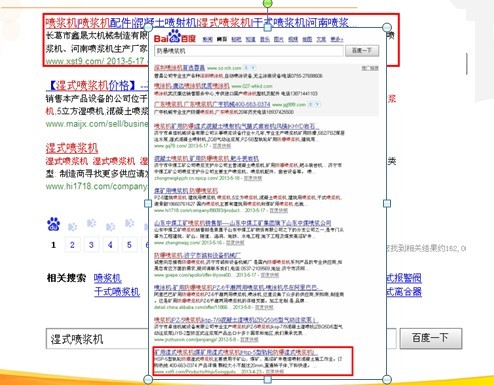The height and width of the screenshot is (385, 494).
Task: Open the 山东中煤工矿喷浆机销售部 result title
Action: 243,223
